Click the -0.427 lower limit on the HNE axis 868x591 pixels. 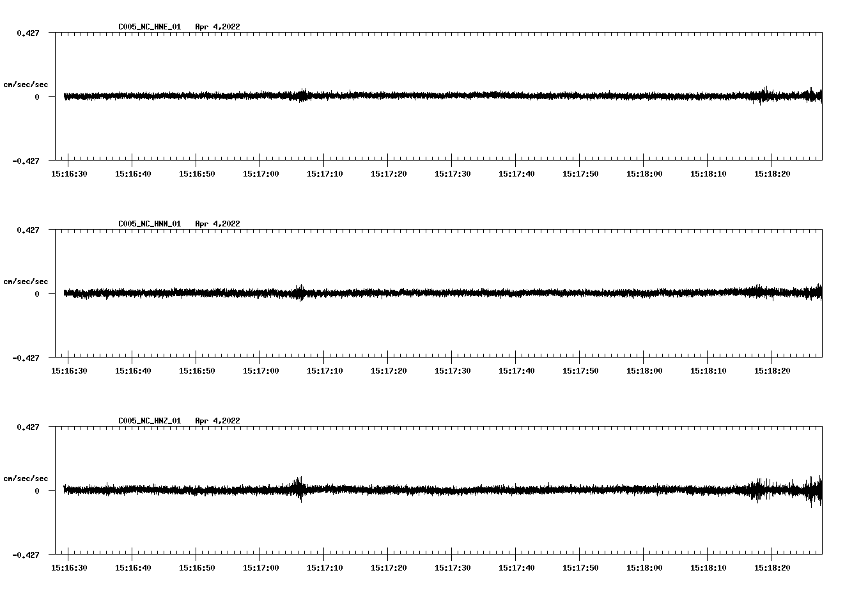(26, 161)
